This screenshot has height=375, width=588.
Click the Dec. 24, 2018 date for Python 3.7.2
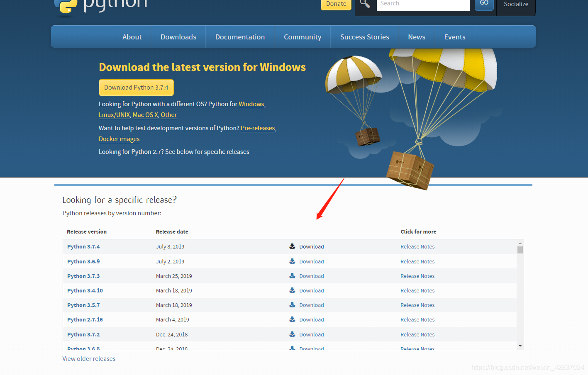pyautogui.click(x=172, y=334)
